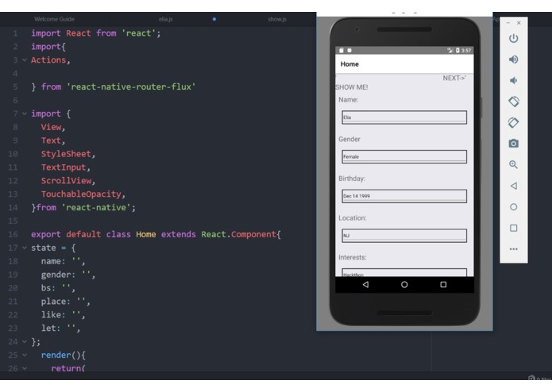
Task: Tap the SHOW ME! button in app
Action: point(352,87)
